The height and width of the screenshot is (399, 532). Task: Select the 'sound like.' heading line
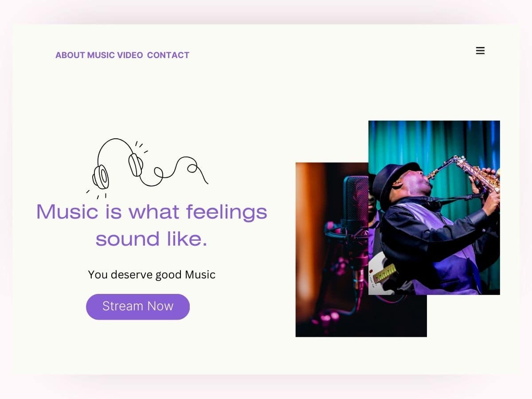152,239
